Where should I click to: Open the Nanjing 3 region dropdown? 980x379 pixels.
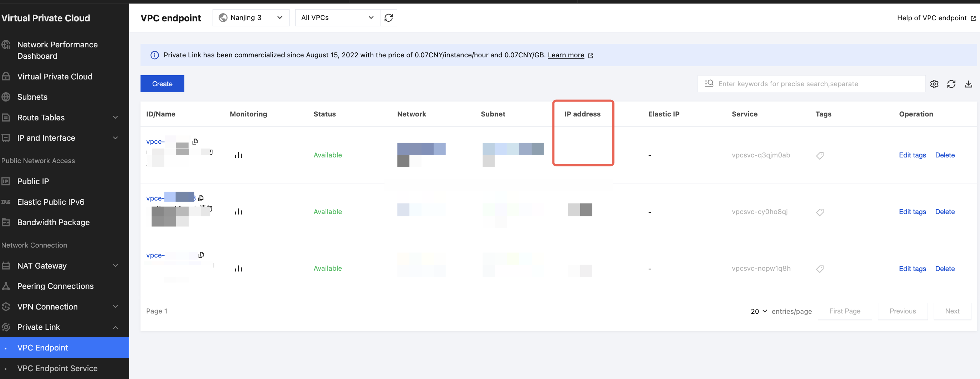tap(251, 18)
